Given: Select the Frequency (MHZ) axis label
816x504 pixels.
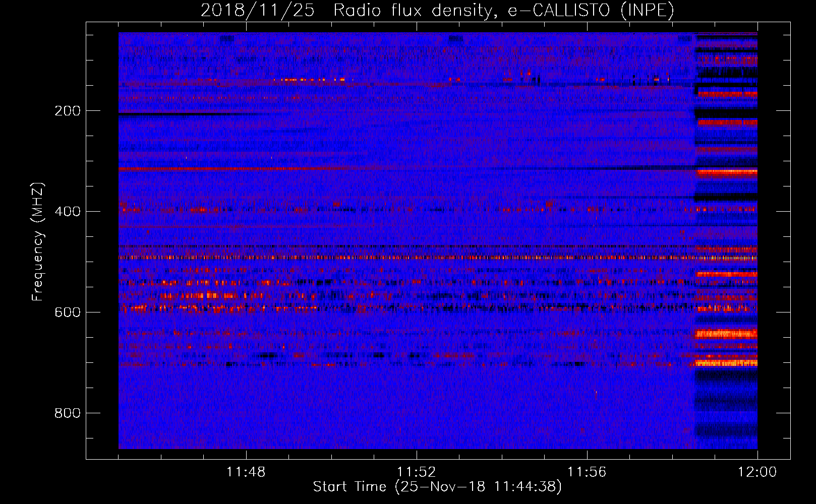Looking at the screenshot, I should [38, 242].
